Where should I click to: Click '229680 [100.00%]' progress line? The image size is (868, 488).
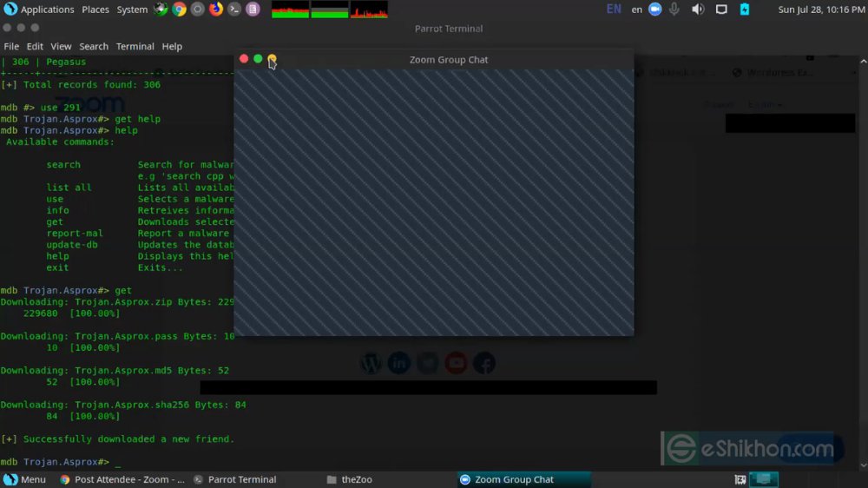[71, 313]
